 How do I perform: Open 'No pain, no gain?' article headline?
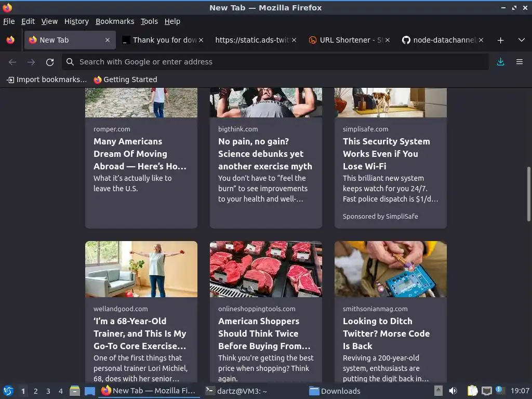pyautogui.click(x=265, y=154)
